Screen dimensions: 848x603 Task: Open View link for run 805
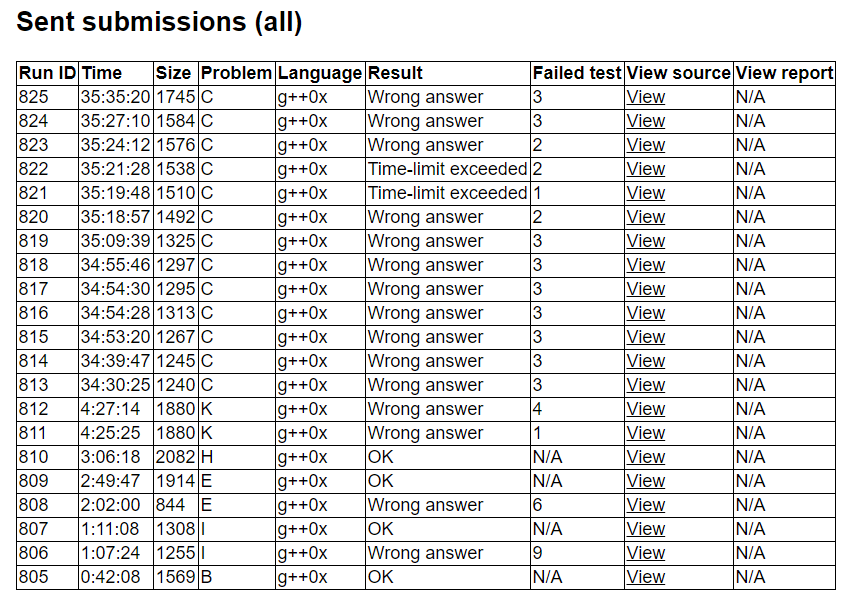coord(645,577)
